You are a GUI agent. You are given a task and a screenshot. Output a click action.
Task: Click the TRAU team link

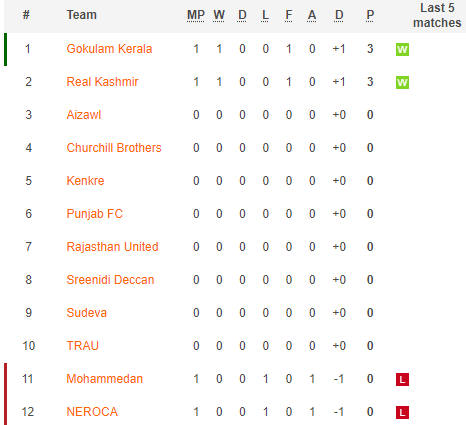pyautogui.click(x=83, y=346)
